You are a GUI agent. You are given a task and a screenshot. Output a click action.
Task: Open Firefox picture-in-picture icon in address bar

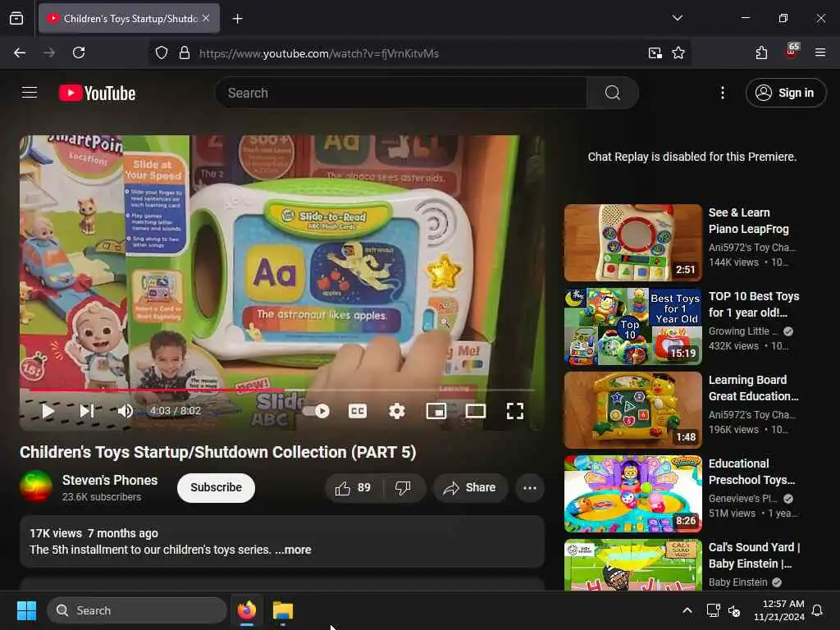click(655, 52)
